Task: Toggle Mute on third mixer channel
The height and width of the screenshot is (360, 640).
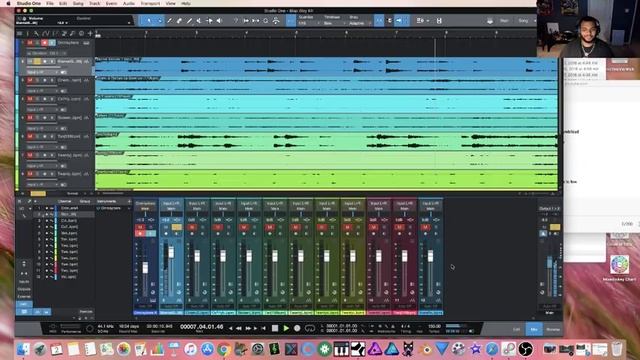Action: tap(192, 227)
